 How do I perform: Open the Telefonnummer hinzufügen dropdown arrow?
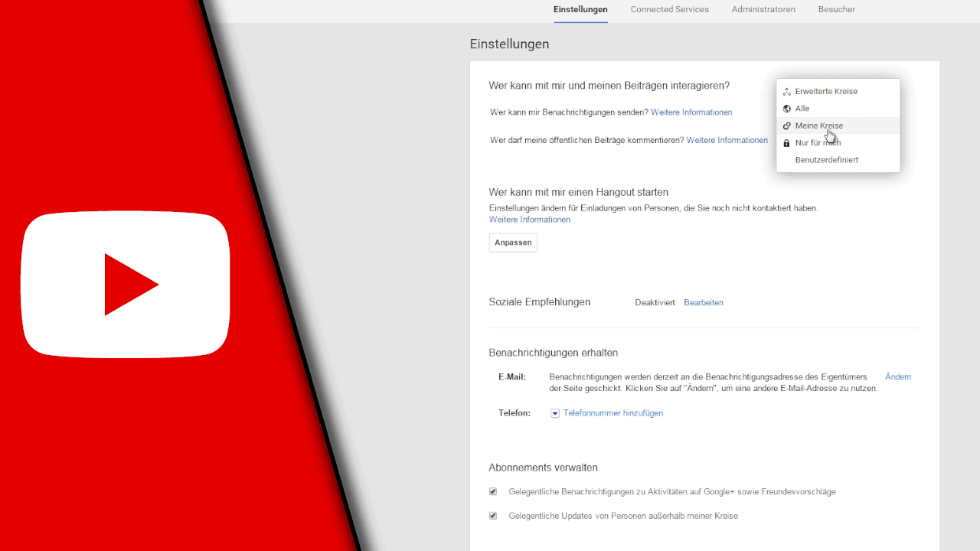[x=555, y=413]
